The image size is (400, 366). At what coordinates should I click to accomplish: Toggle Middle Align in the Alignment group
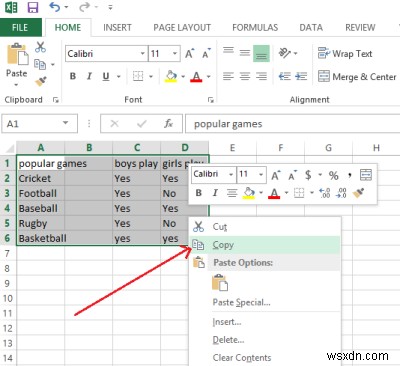245,53
